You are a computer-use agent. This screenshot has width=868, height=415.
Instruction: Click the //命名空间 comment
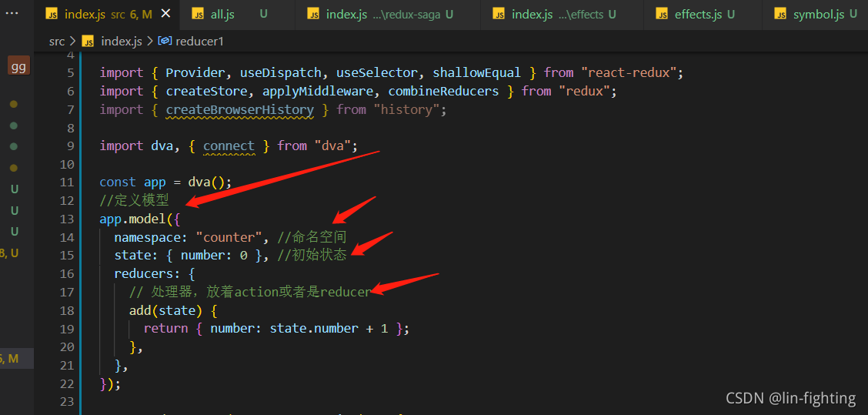(312, 237)
